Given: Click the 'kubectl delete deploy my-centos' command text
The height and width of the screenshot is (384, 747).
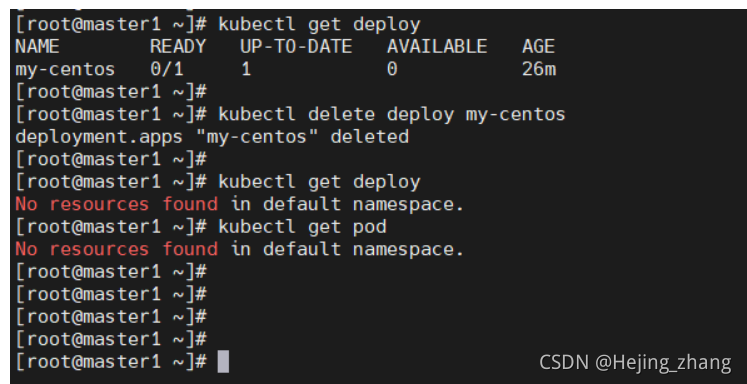Looking at the screenshot, I should [x=392, y=114].
